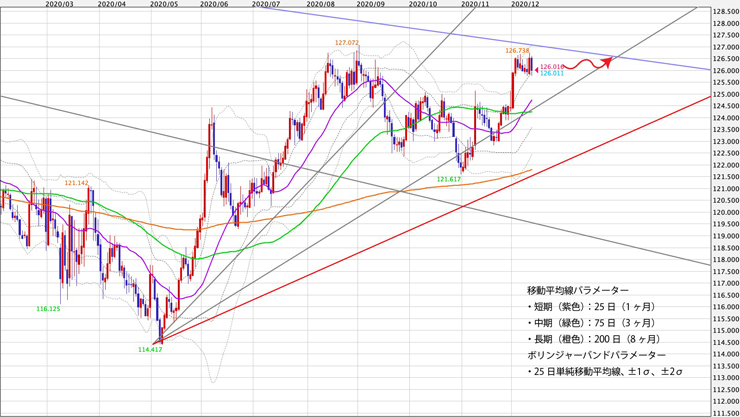The width and height of the screenshot is (740, 417).
Task: Click the 127.000 price axis label
Action: coord(727,47)
